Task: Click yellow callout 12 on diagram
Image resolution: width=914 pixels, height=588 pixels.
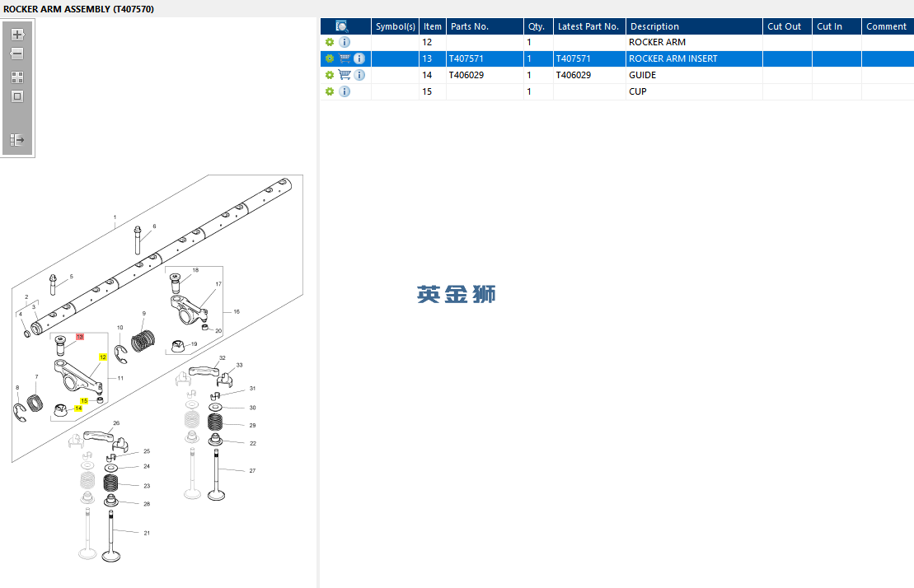Action: coord(102,357)
